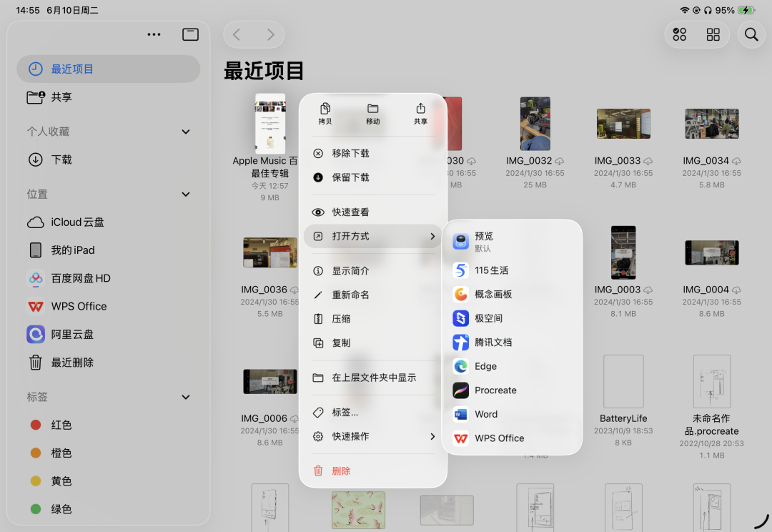This screenshot has width=772, height=532.
Task: Select 显示简介 in the context menu
Action: tap(373, 271)
